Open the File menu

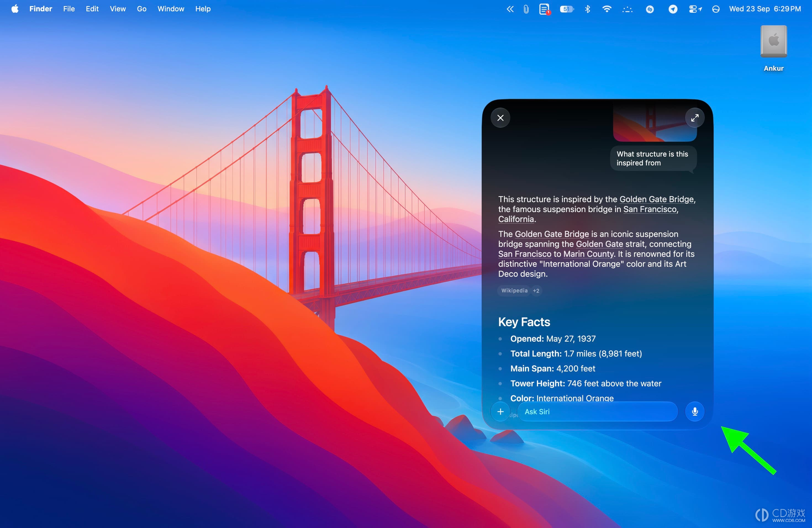tap(68, 9)
